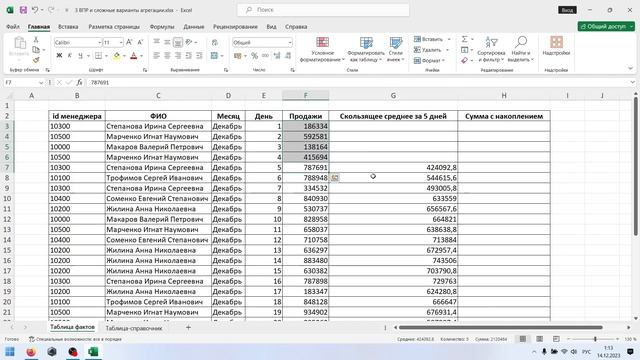Viewport: 640px width, 360px height.
Task: Apply percent style
Action: pyautogui.click(x=255, y=56)
